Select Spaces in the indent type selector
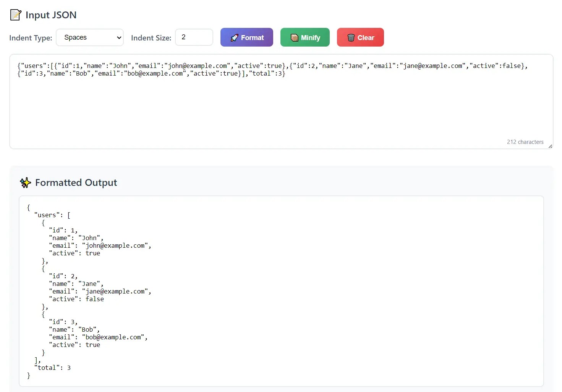 point(89,37)
